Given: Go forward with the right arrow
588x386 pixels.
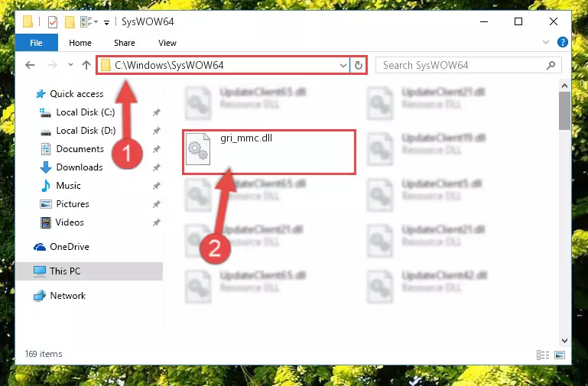Looking at the screenshot, I should (x=53, y=65).
